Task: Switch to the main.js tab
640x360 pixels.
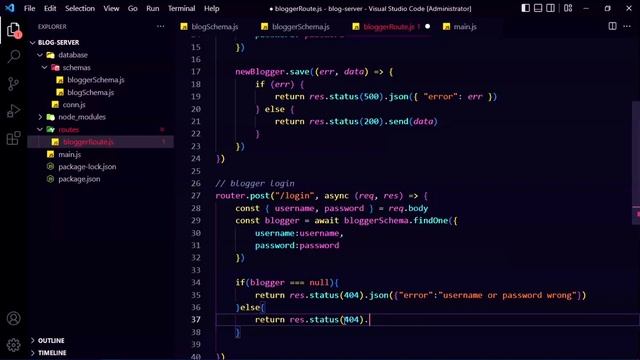Action: click(465, 27)
